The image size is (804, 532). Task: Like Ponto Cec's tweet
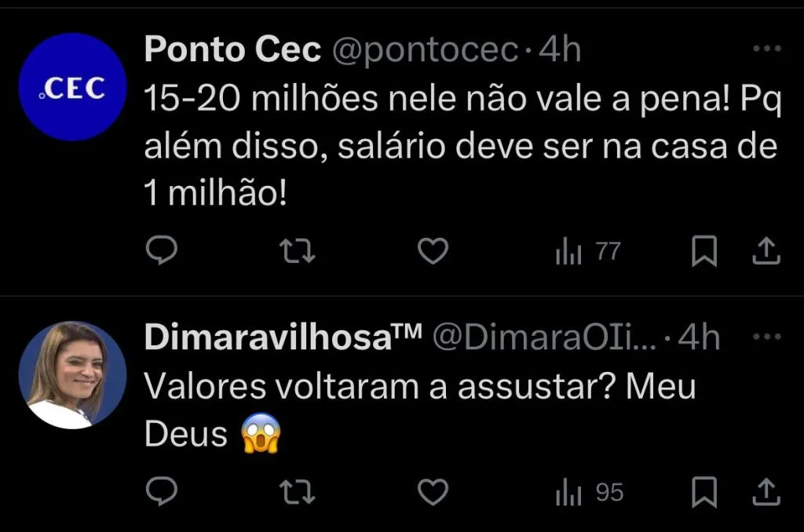[x=431, y=251]
